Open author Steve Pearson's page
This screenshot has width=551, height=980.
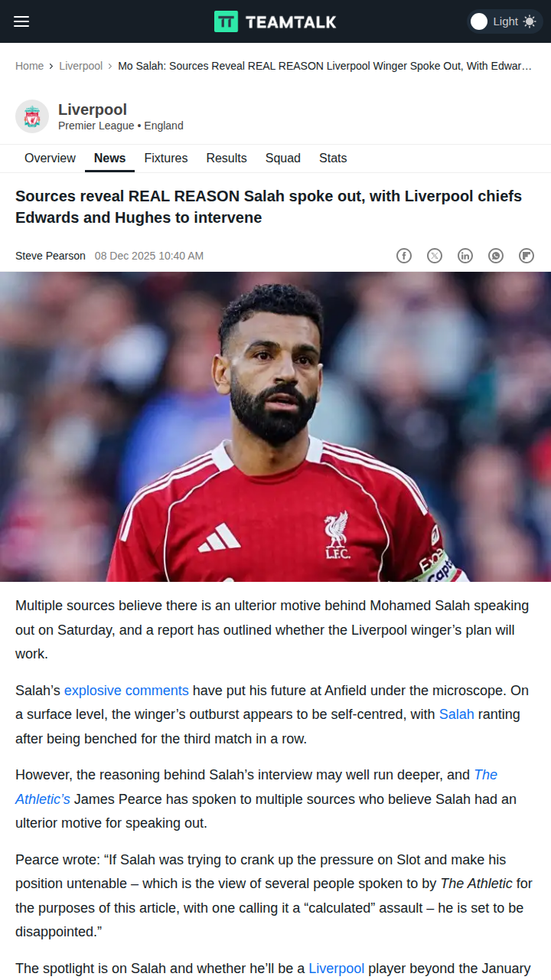pyautogui.click(x=51, y=256)
